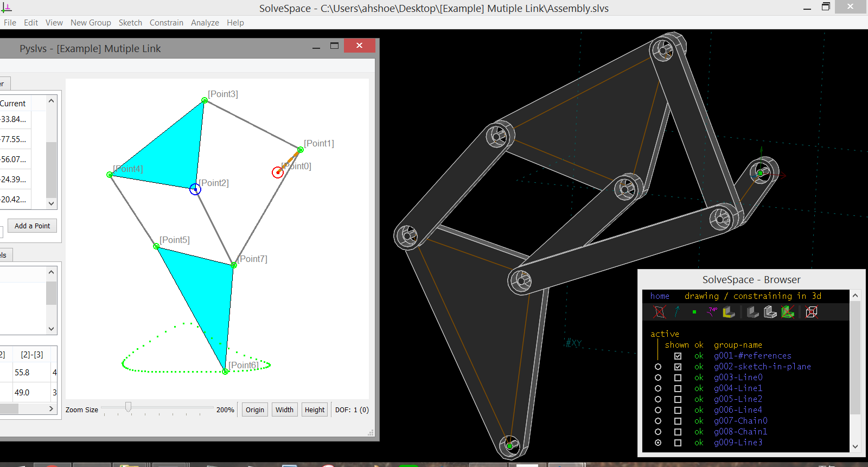Toggle points visibility green dot icon
Screen dimensions: 868x467
694,312
